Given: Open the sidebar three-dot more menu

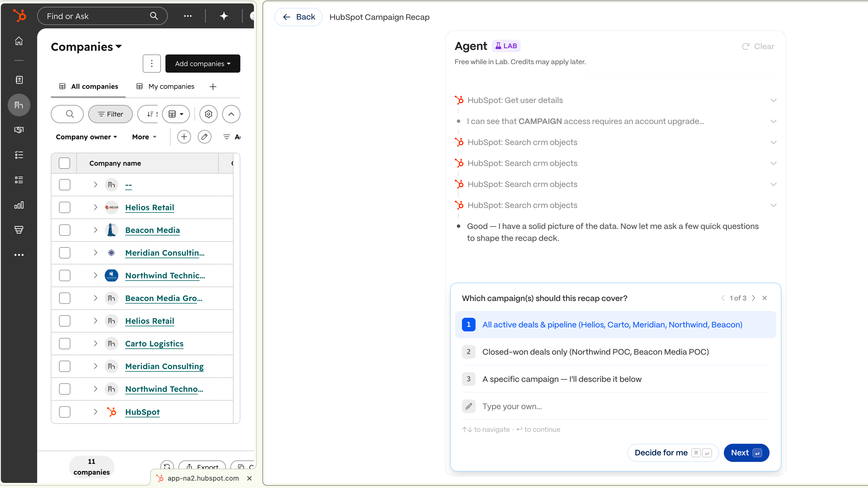Looking at the screenshot, I should (x=19, y=255).
